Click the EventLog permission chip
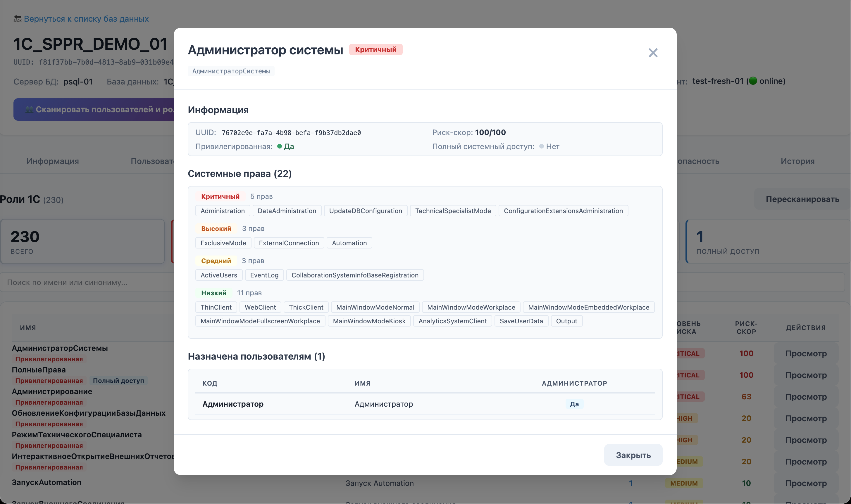Viewport: 851px width, 504px height. point(264,275)
